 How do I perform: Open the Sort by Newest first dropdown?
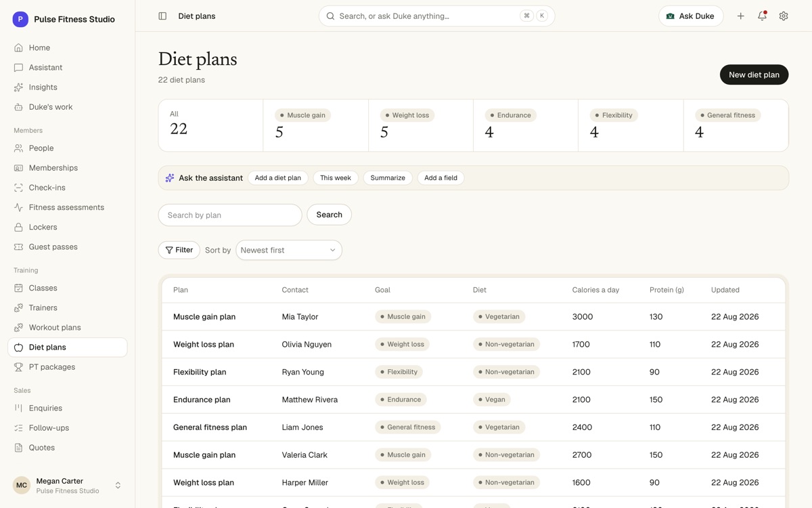289,251
